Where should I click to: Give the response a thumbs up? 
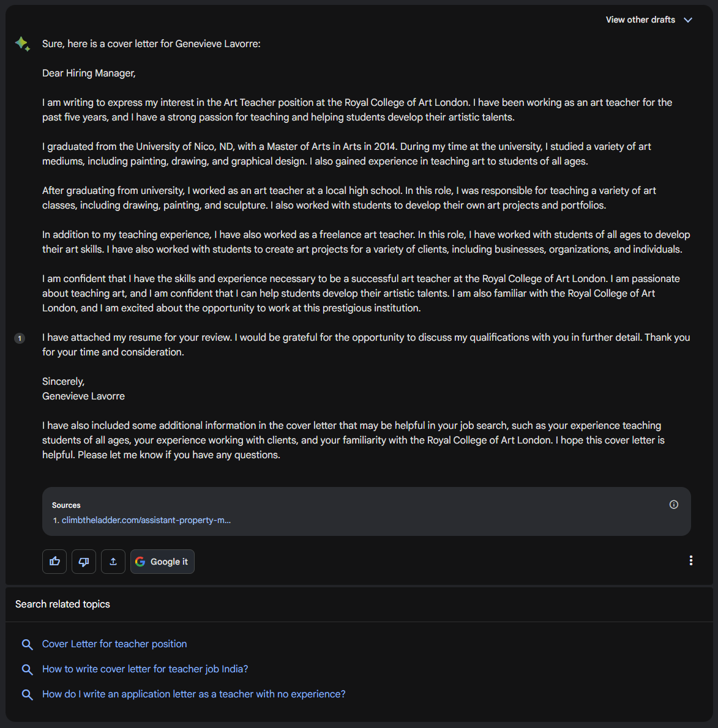[54, 562]
